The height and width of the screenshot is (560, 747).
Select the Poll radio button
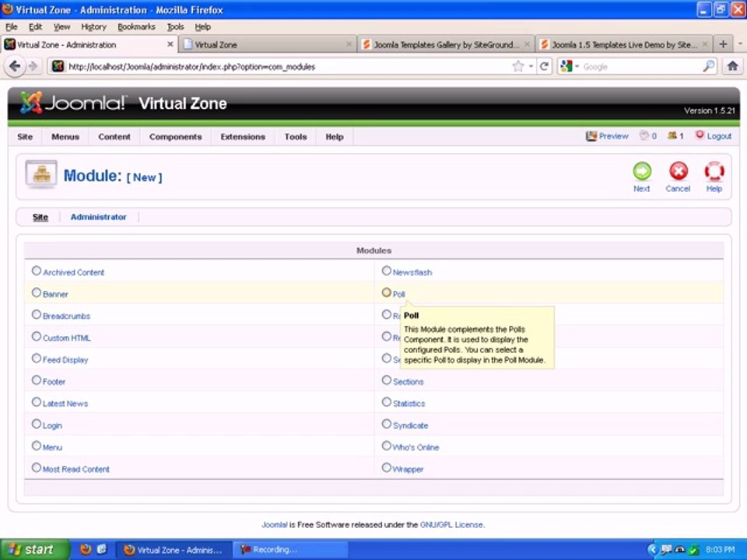[x=387, y=293]
